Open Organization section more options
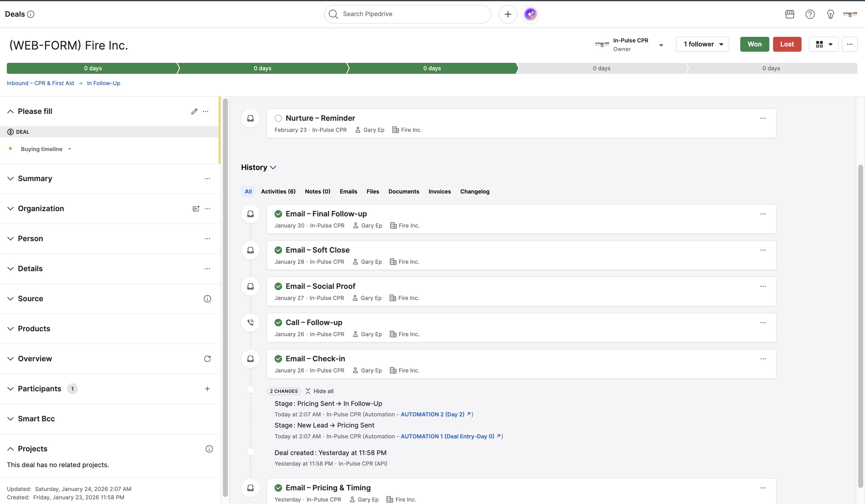865x504 pixels. 207,208
